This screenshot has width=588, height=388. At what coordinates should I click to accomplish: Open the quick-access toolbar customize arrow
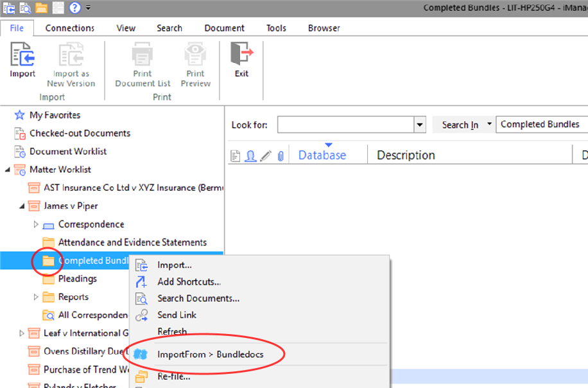[x=88, y=8]
